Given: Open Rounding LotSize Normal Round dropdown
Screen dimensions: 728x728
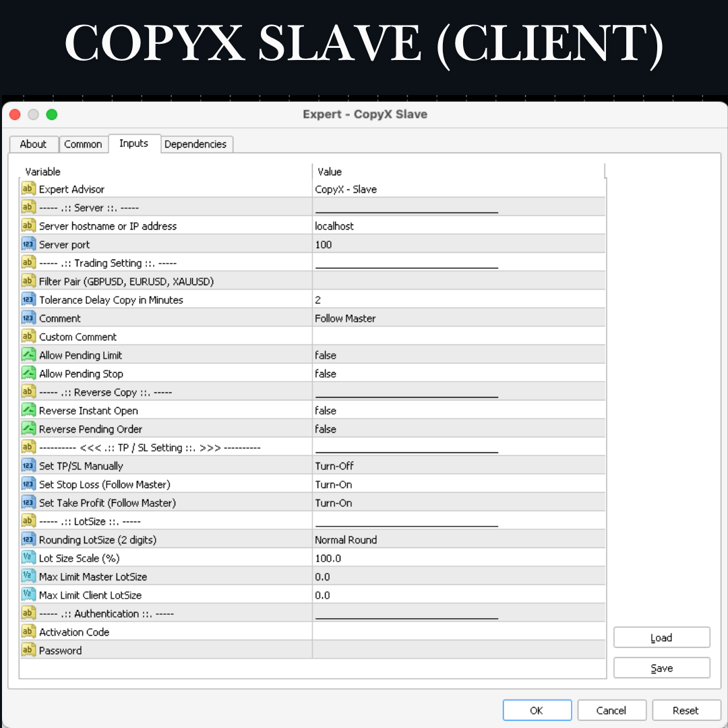Looking at the screenshot, I should tap(458, 540).
